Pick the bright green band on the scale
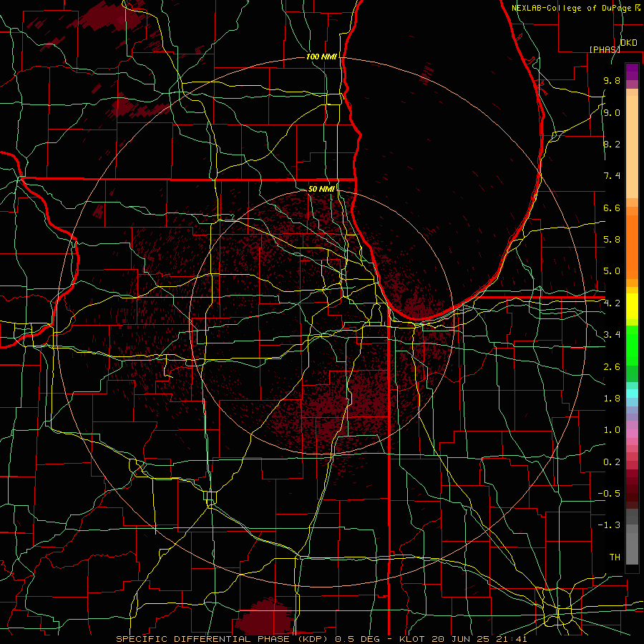 pos(632,345)
